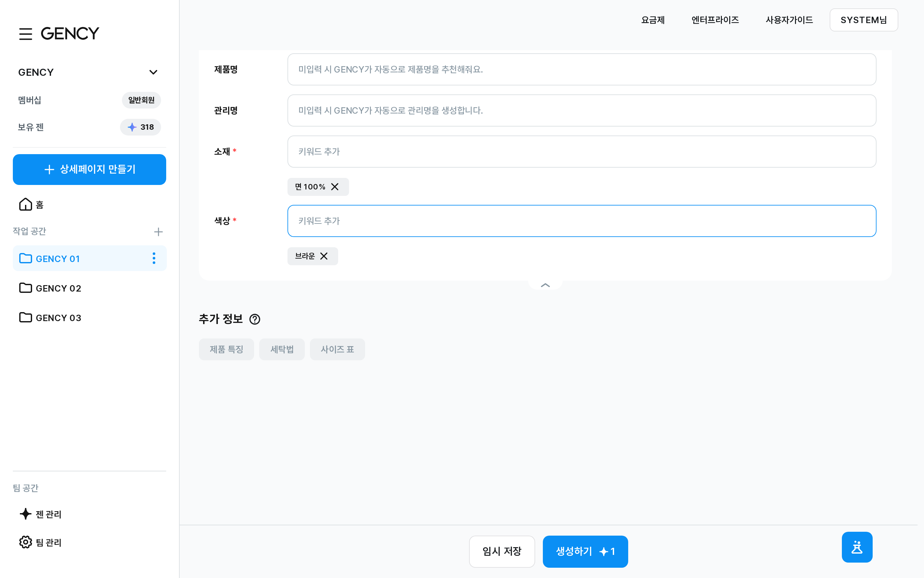The height and width of the screenshot is (578, 924).
Task: Show help for 추가 정보
Action: point(255,319)
